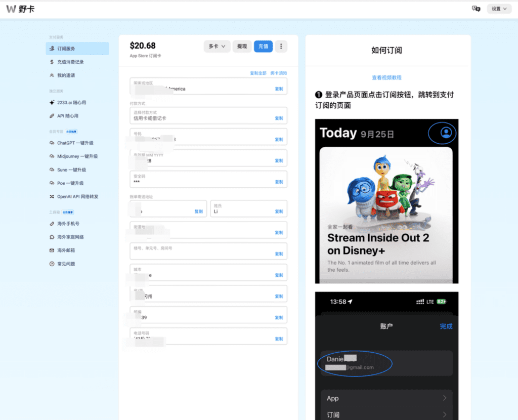Viewport: 518px width, 420px height.
Task: Copy the state 州 field
Action: click(x=279, y=296)
